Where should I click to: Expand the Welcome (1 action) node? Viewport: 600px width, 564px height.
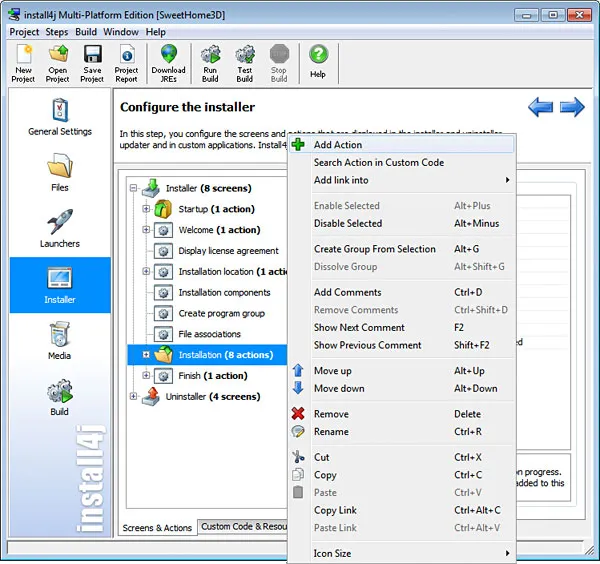(x=146, y=230)
